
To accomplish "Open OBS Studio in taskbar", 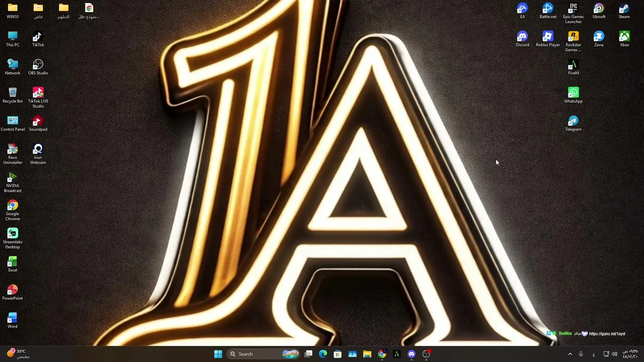I will coord(426,354).
